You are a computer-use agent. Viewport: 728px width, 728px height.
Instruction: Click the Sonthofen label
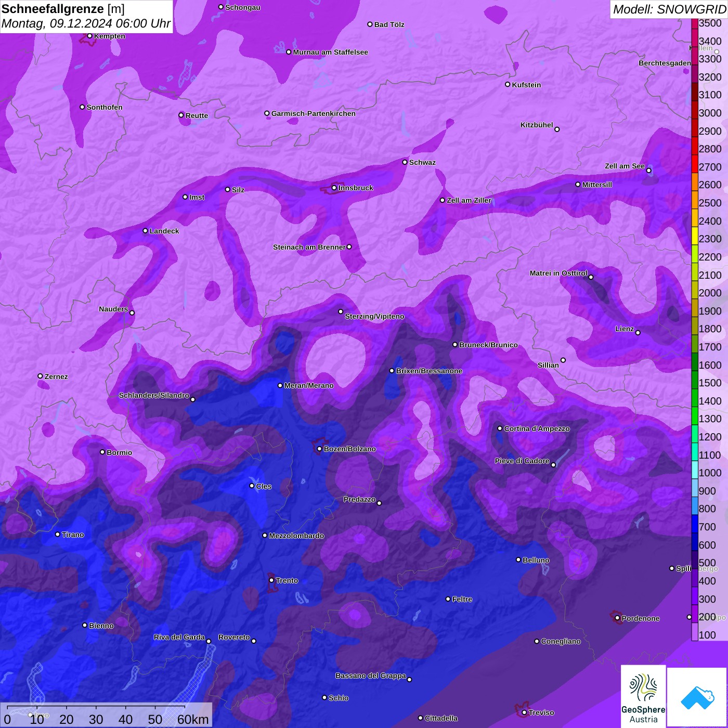pos(105,107)
